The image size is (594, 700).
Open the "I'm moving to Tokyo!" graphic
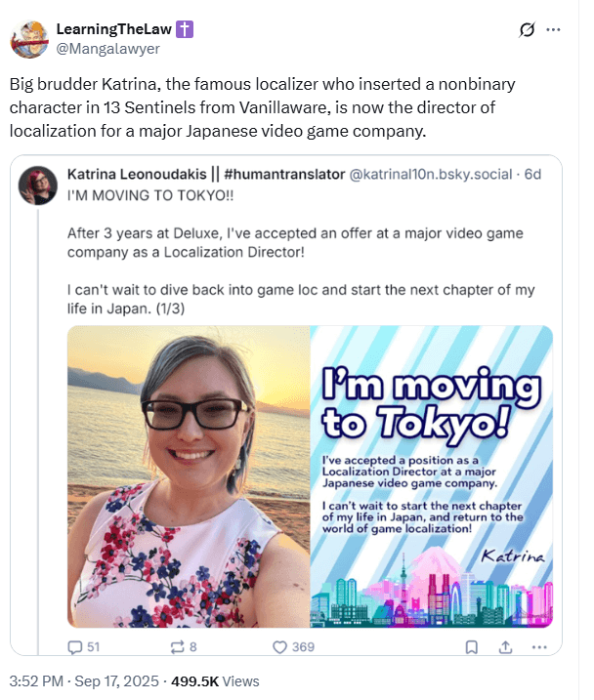point(432,476)
